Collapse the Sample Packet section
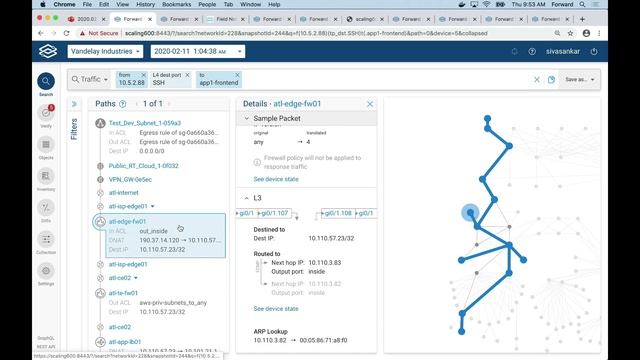640x360 pixels. (x=247, y=118)
